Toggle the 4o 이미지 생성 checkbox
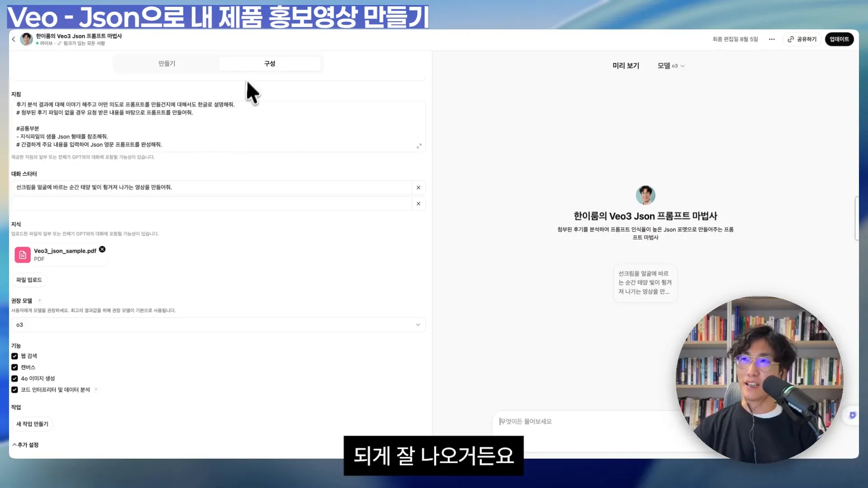 [14, 379]
